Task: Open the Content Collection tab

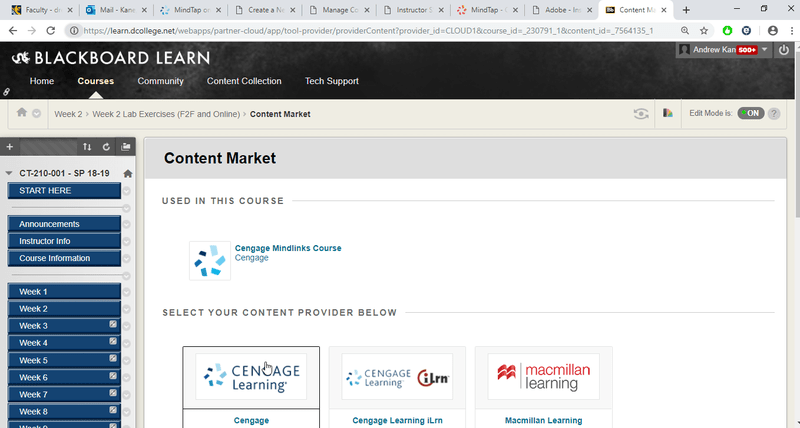Action: pyautogui.click(x=244, y=81)
